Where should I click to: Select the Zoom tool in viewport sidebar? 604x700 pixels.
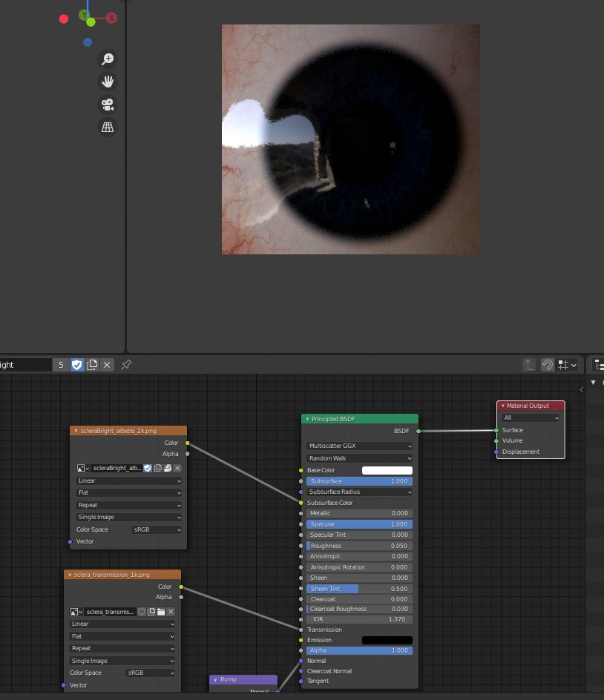108,58
